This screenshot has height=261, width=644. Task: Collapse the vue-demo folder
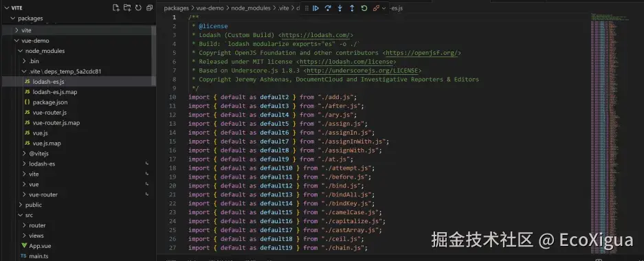pyautogui.click(x=16, y=41)
